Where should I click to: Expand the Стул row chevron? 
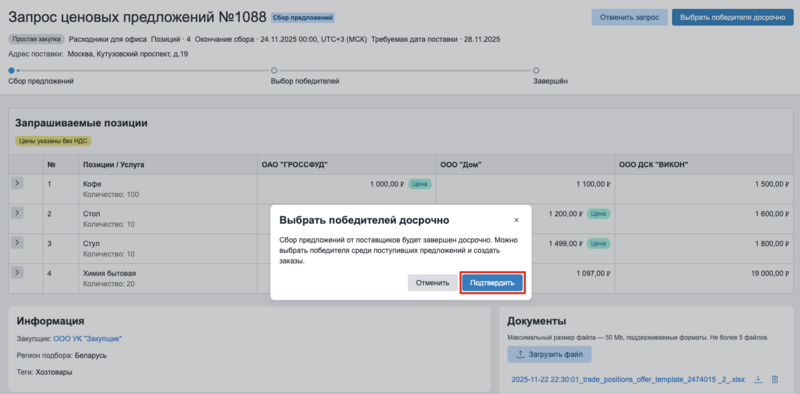coord(17,243)
